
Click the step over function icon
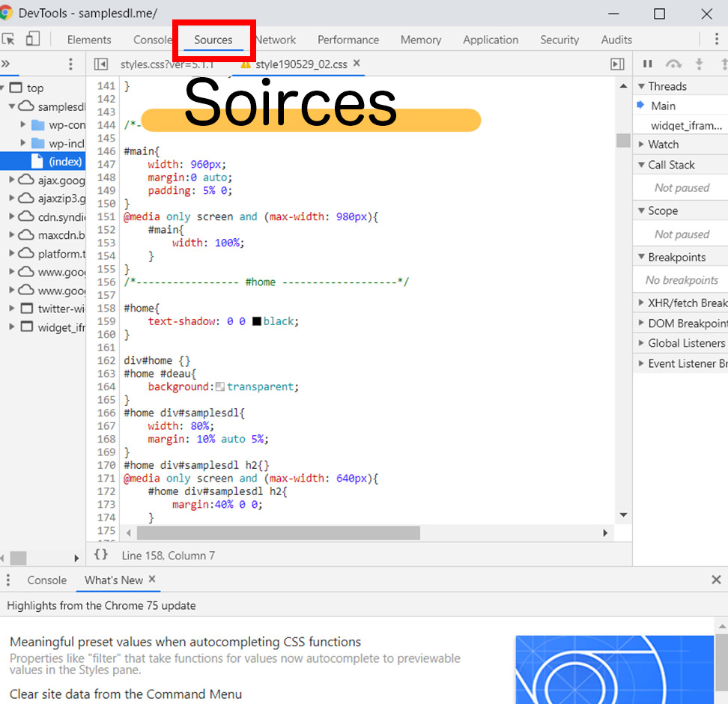[x=674, y=64]
